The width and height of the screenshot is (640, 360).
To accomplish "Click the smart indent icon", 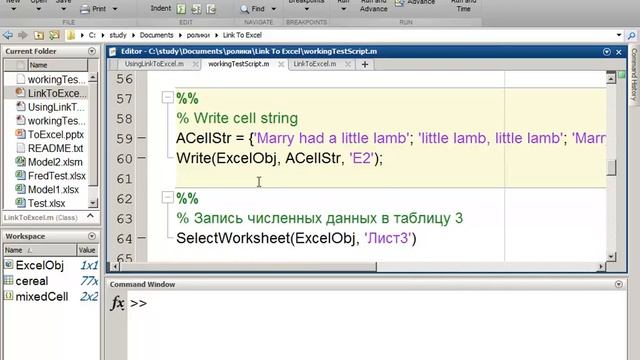I will pos(181,9).
